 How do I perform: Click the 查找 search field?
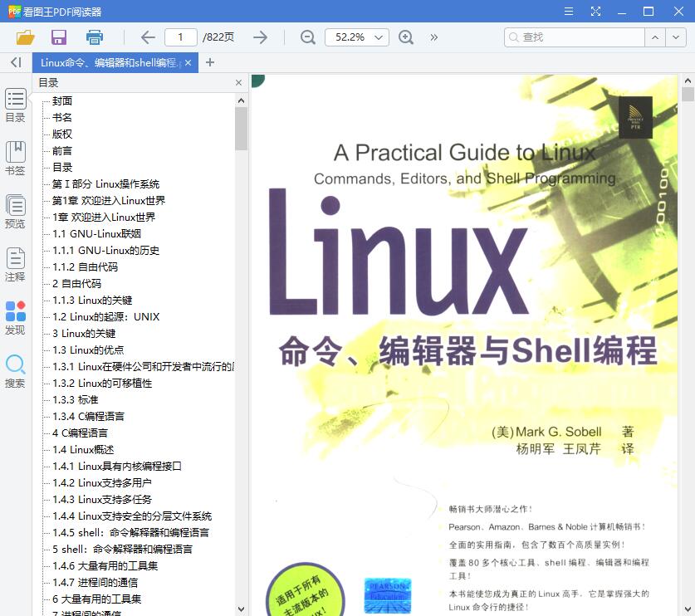574,37
